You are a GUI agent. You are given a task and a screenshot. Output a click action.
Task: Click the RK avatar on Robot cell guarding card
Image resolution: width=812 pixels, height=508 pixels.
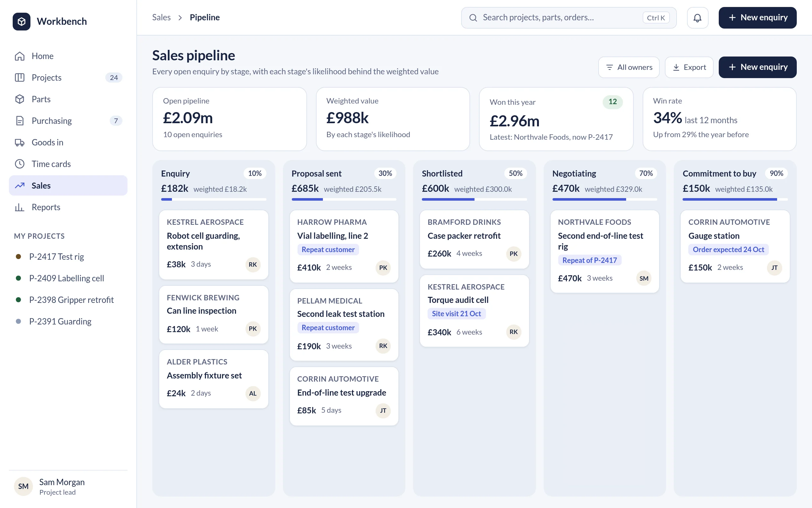click(x=253, y=264)
